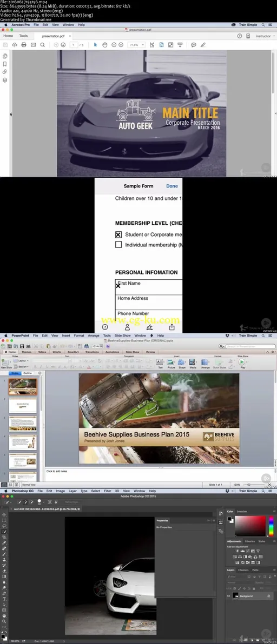Open the Tools tab in Acrobat
The image size is (277, 644).
click(x=23, y=36)
